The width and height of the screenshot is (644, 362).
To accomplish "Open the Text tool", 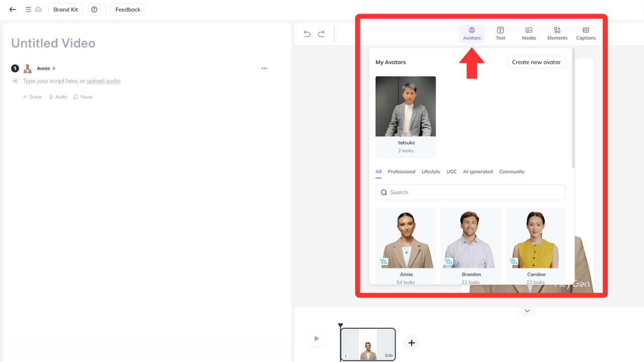I will 501,34.
